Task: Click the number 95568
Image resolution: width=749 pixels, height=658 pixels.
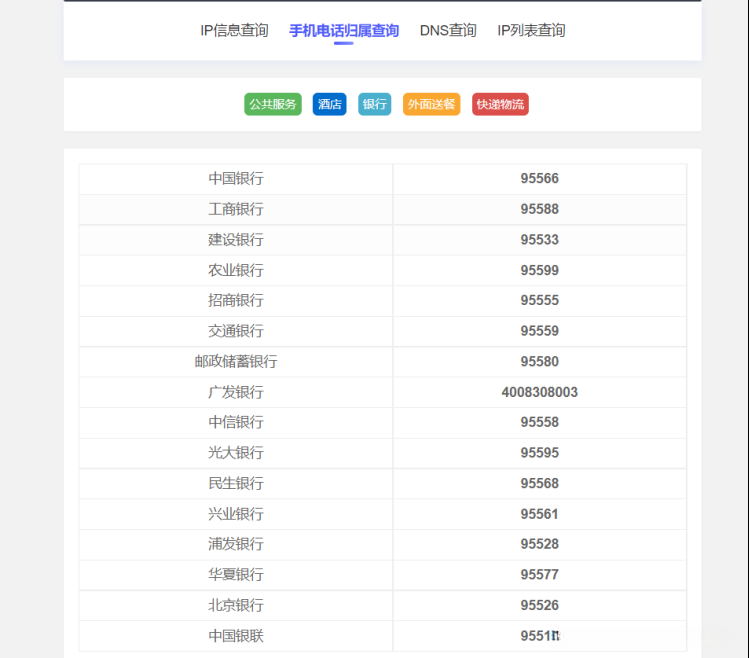Action: tap(539, 484)
